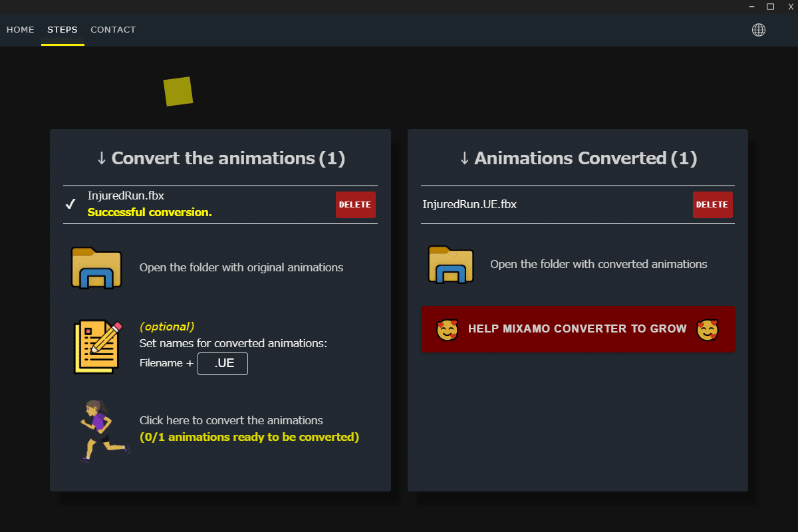This screenshot has height=532, width=798.
Task: Click the 'Successful conversion.' status text
Action: click(x=150, y=213)
